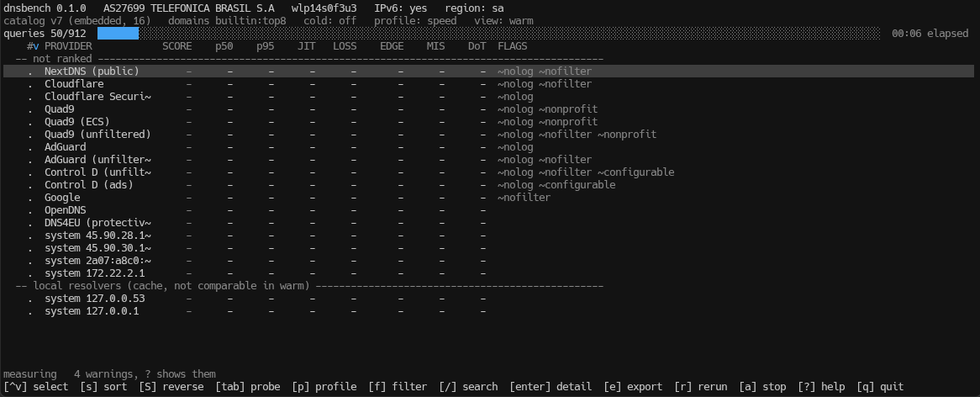Screen dimensions: 980x397
Task: Click the LOSS column header
Action: click(345, 46)
